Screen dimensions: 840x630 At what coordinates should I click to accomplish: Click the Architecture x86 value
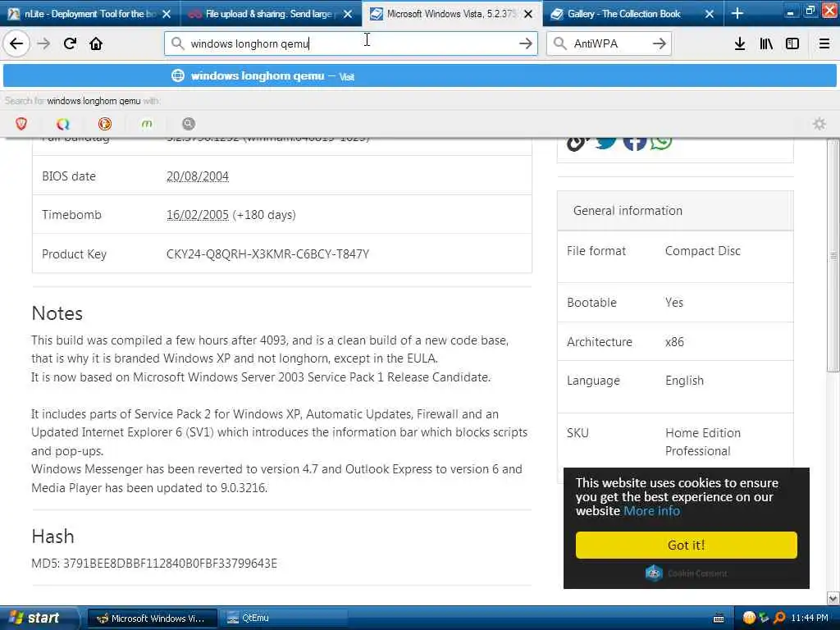click(x=674, y=342)
